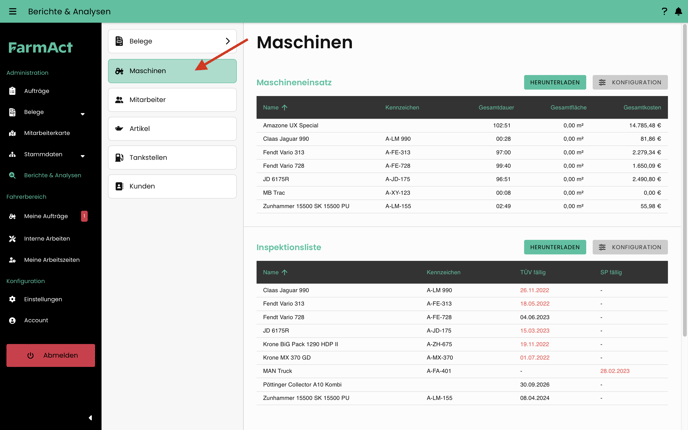Click the Stammdaten hierarchy icon
The image size is (688, 430).
pyautogui.click(x=12, y=154)
